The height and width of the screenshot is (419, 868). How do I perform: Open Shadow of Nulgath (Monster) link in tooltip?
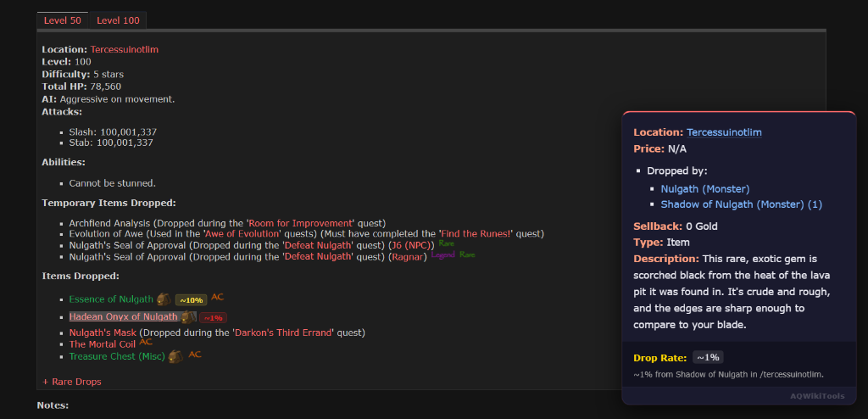pos(741,204)
